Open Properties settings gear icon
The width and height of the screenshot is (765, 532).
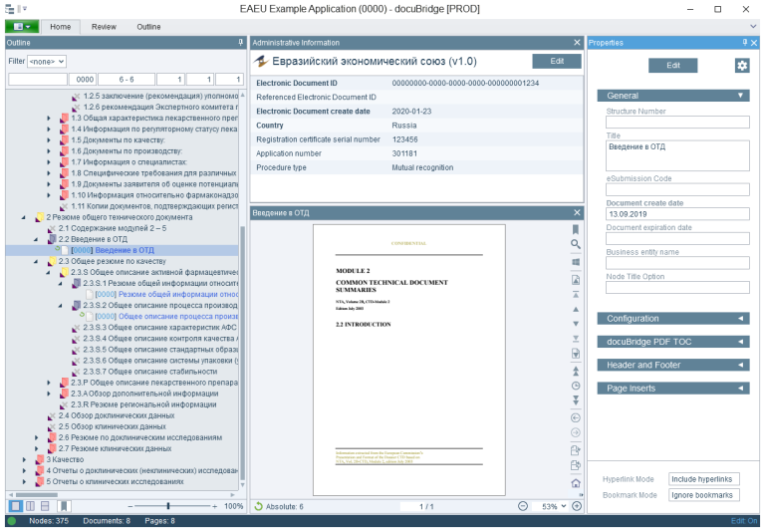click(x=741, y=65)
